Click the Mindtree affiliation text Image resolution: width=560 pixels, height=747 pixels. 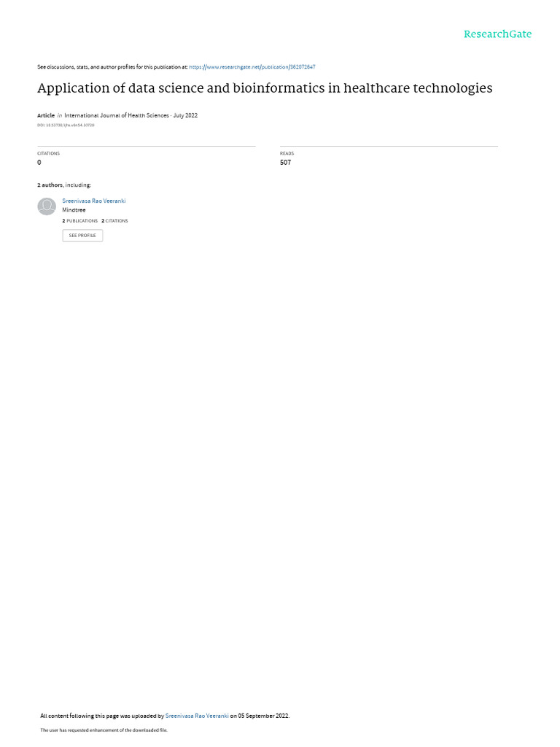(x=74, y=210)
